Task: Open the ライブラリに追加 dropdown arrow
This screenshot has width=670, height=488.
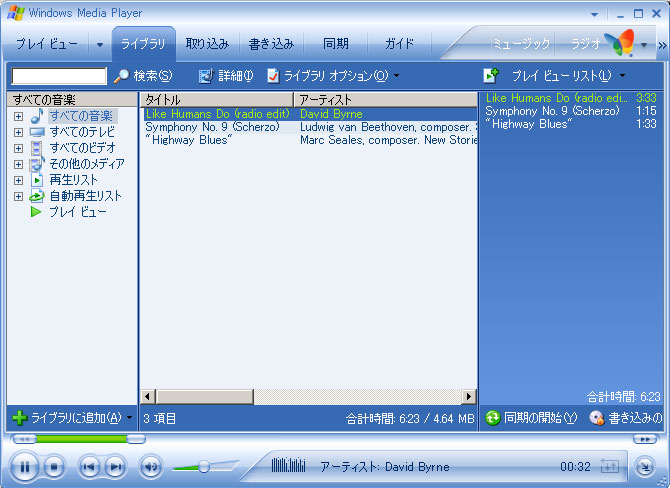Action: 129,417
